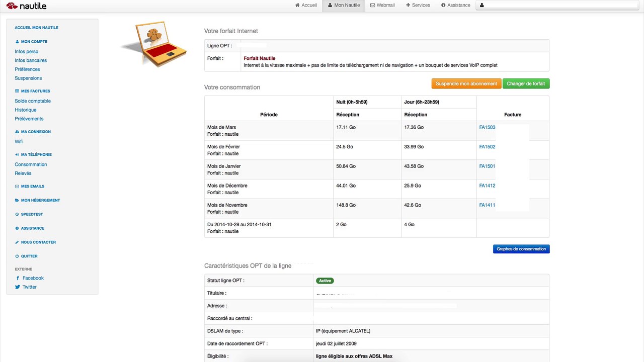Open the FA1503 invoice link for Mars

click(487, 127)
